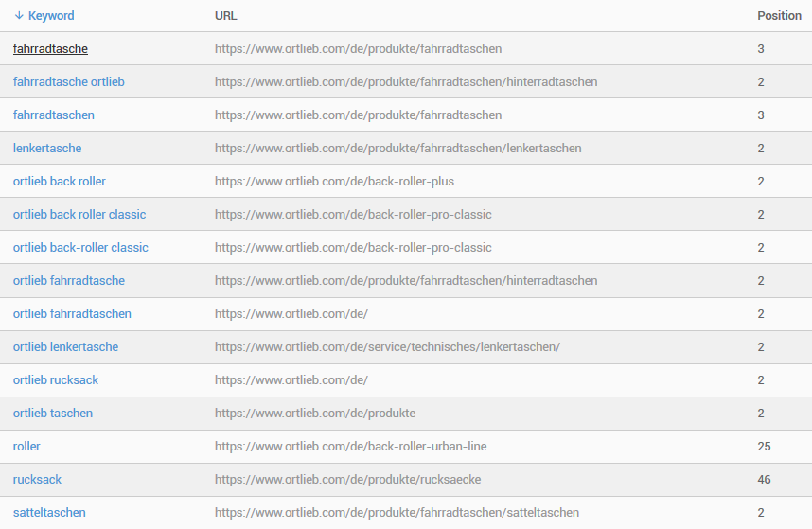Click the URL column header
The width and height of the screenshot is (812, 529).
226,15
